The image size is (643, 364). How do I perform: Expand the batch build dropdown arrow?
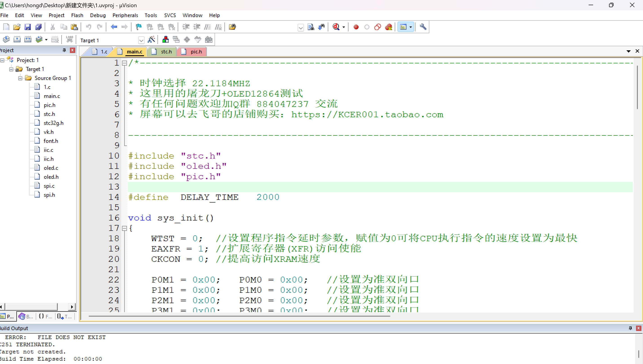46,40
